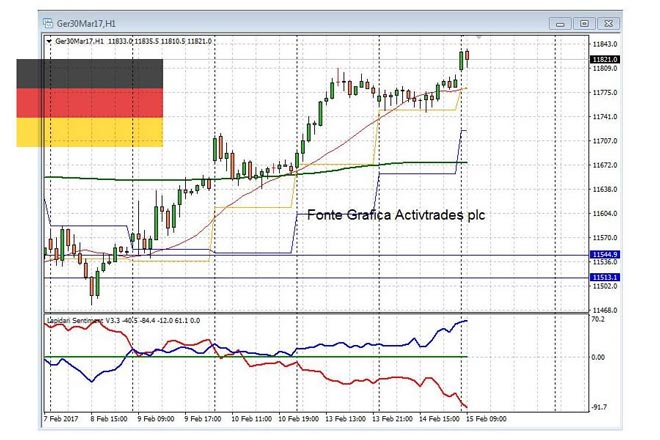660x440 pixels.
Task: Click the last green candlestick before the red one
Action: coord(461,60)
